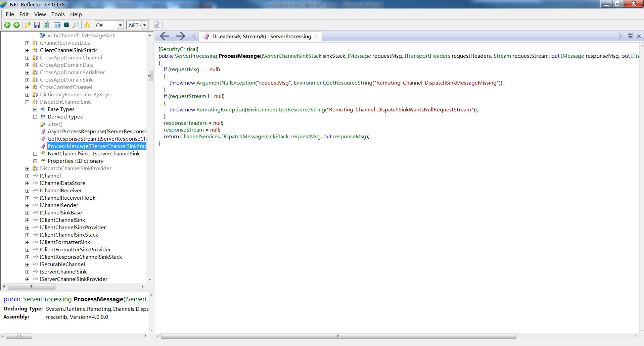This screenshot has width=644, height=346.
Task: Refresh with the green arrows page icon
Action: pyautogui.click(x=46, y=25)
